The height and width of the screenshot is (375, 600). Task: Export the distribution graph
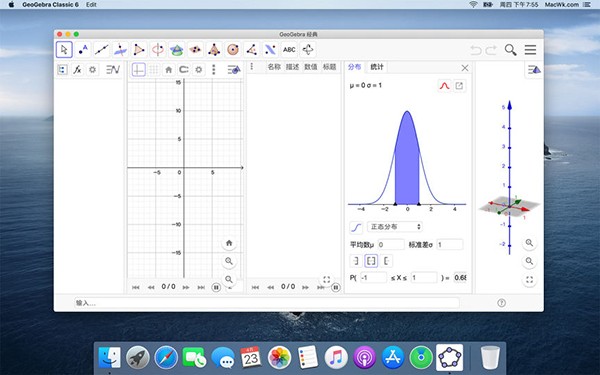pyautogui.click(x=459, y=86)
